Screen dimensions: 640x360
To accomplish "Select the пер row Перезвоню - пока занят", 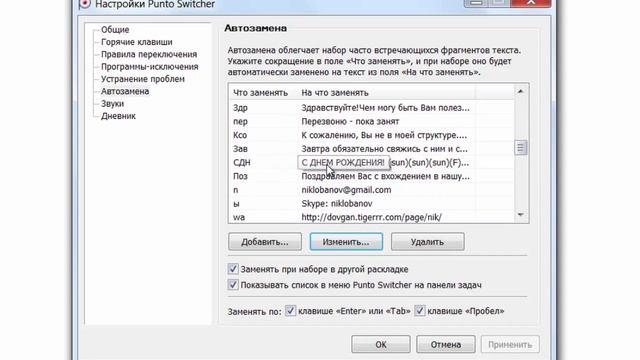I will (371, 121).
